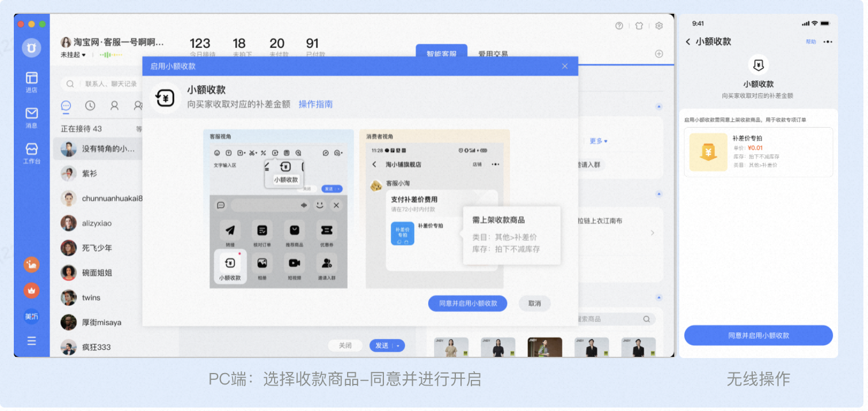The width and height of the screenshot is (868, 411).
Task: Click the 转接 paper-plane tile in preview
Action: tap(230, 234)
